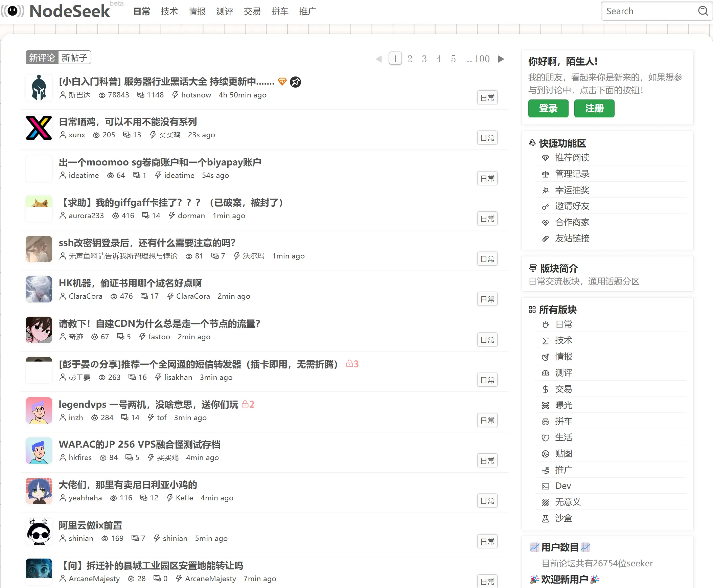The width and height of the screenshot is (713, 588).
Task: Click the NodeSeek logo face icon
Action: 13,11
